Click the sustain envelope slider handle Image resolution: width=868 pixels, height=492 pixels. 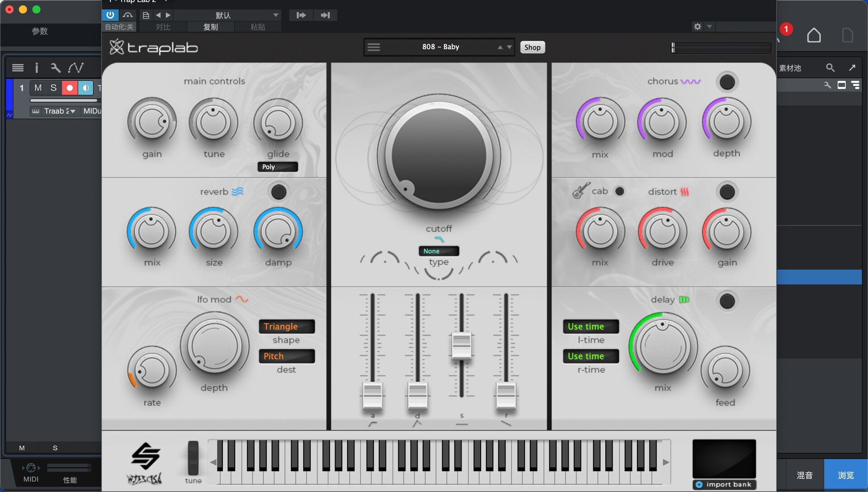coord(462,346)
